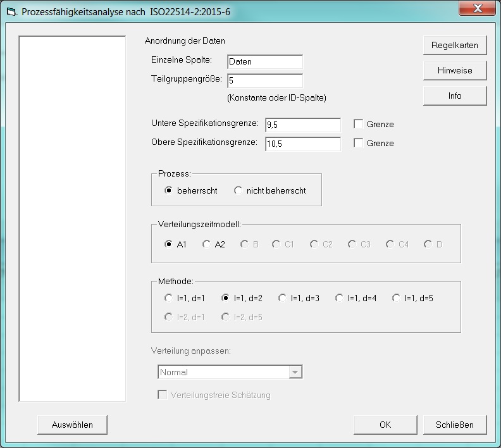Viewport: 501px width, 448px height.
Task: Click the Hinweise button
Action: click(x=455, y=70)
